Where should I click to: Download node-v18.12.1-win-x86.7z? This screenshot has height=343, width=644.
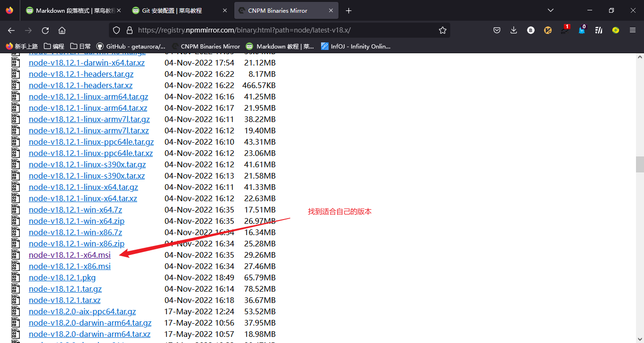tap(75, 232)
